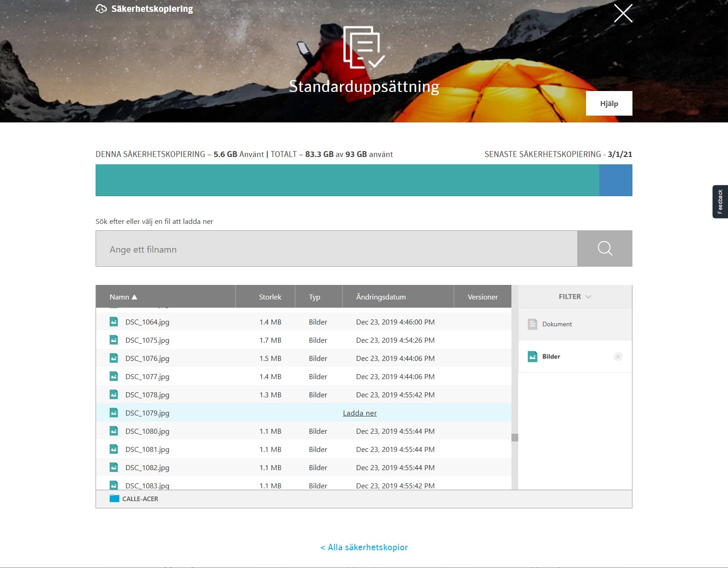Click the cloud Säkerhetskopiering logo icon

click(x=101, y=9)
